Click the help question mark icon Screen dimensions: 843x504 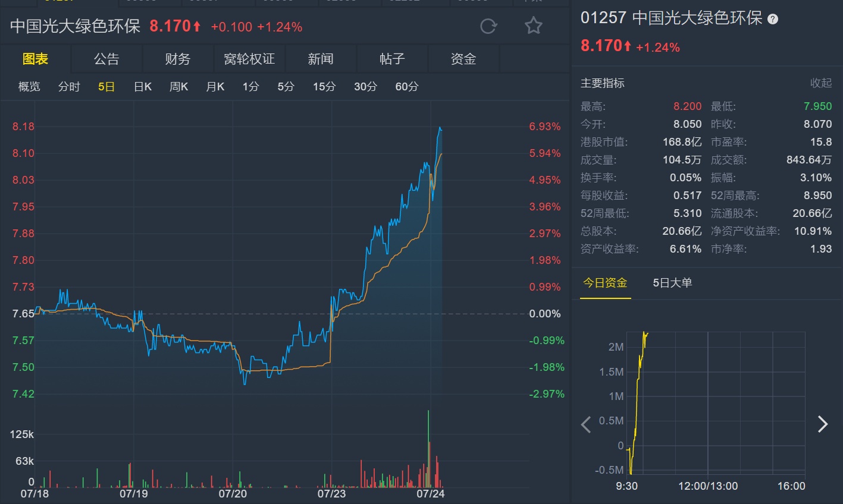773,19
